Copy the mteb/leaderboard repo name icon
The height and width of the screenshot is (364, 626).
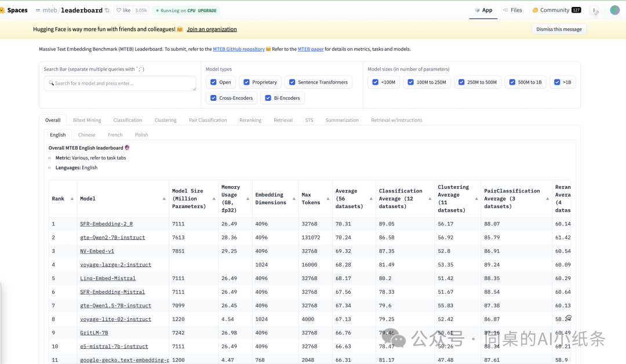pos(107,10)
